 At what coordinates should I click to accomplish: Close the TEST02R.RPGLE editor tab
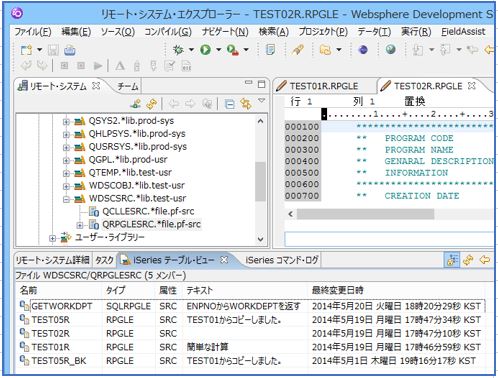(471, 86)
